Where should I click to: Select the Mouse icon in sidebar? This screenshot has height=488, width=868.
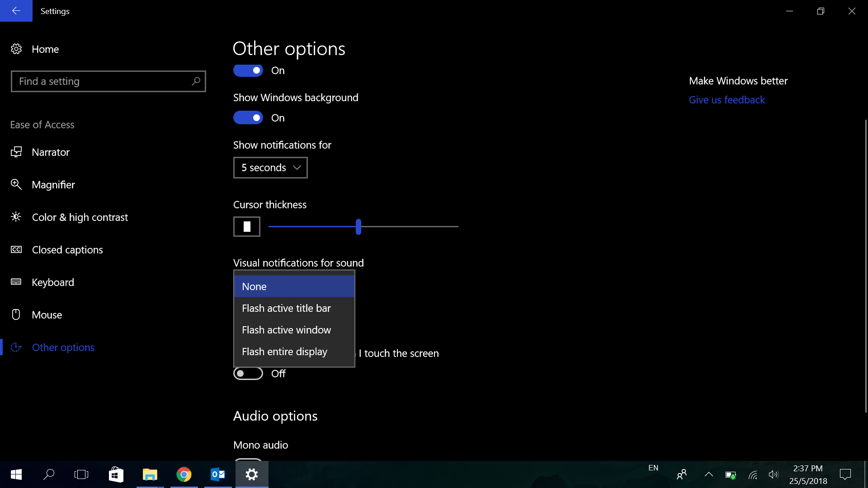16,314
